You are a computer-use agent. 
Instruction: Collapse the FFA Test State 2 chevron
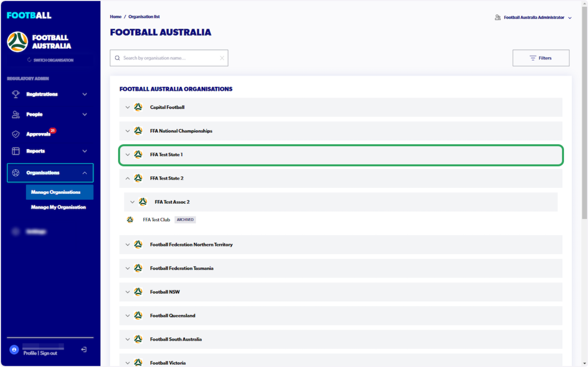128,178
